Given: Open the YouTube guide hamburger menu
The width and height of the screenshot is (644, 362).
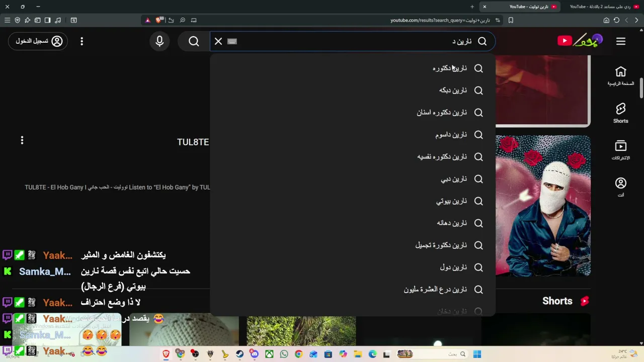Looking at the screenshot, I should point(621,41).
